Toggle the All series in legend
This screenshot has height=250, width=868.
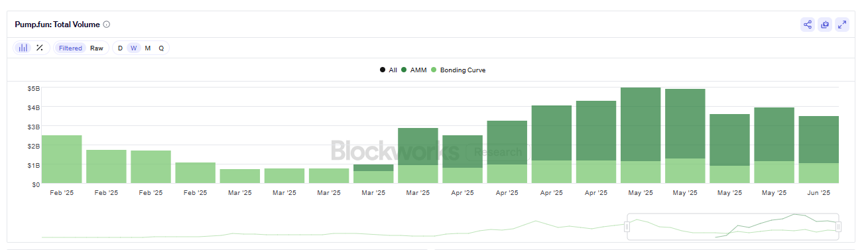point(389,70)
